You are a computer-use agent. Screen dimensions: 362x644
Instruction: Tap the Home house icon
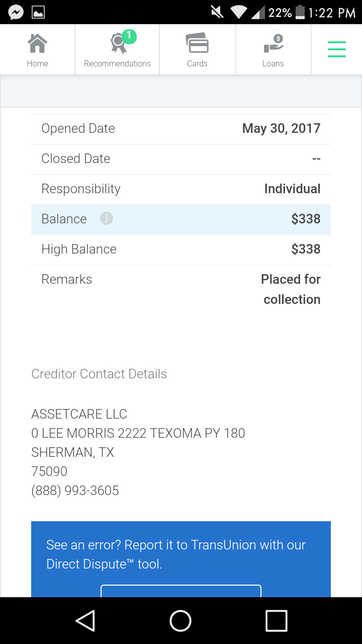pos(37,44)
